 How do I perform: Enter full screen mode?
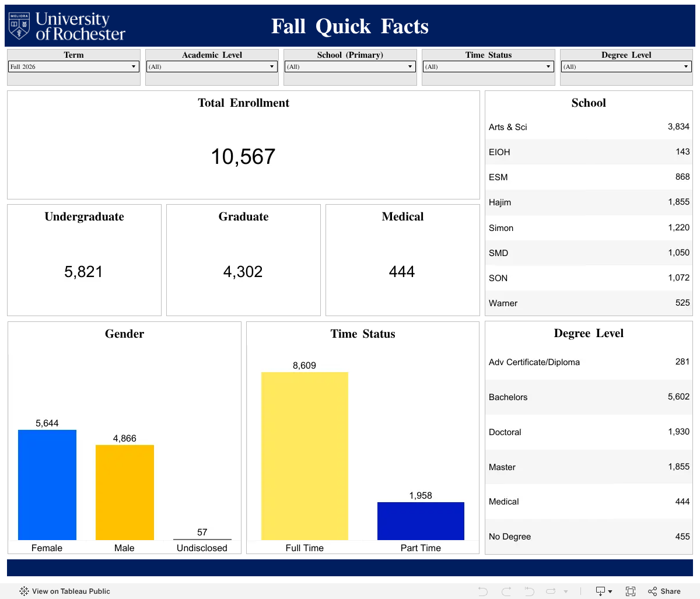tap(631, 591)
